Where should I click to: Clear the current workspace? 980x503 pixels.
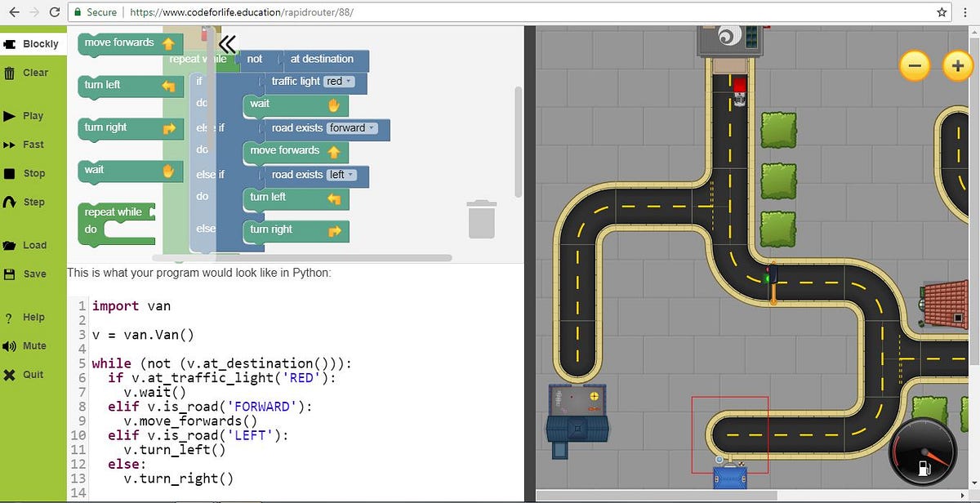[x=29, y=72]
